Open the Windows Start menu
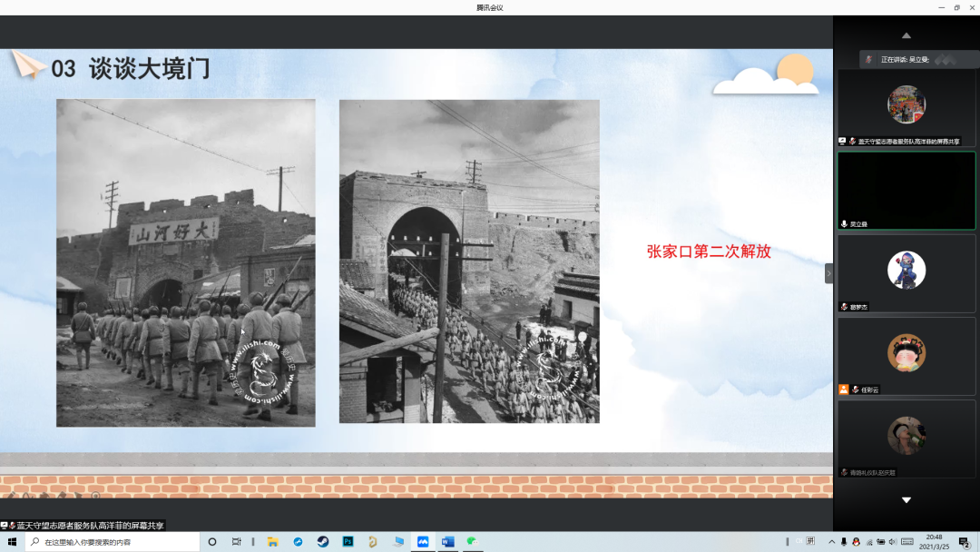This screenshot has width=980, height=552. coord(12,542)
